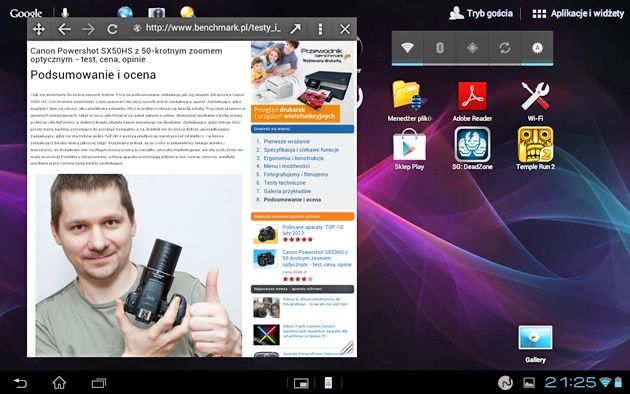Open the floating browser overflow menu
The height and width of the screenshot is (394, 630).
tap(320, 29)
